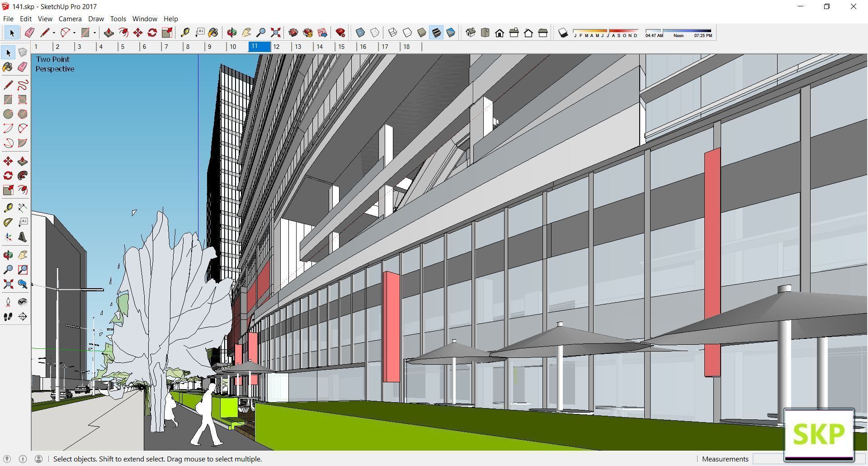
Task: Switch to scene tab 5
Action: pyautogui.click(x=128, y=47)
